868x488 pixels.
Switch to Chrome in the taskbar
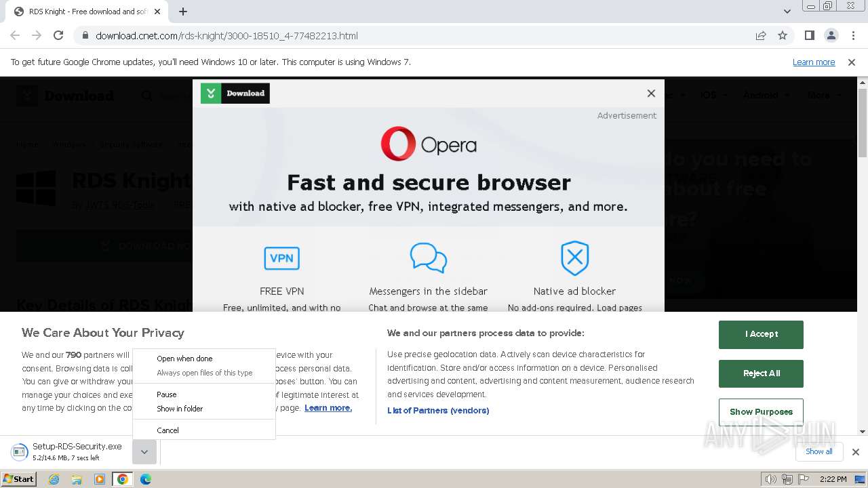123,479
